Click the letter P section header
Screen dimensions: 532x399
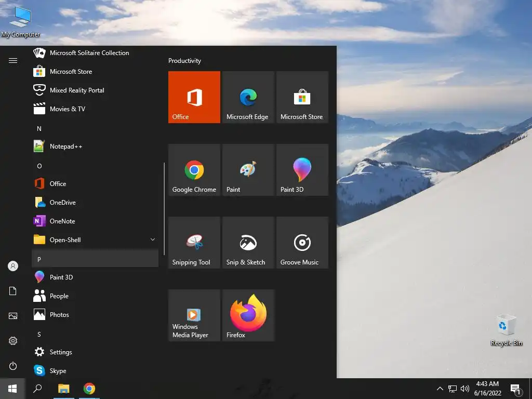point(95,259)
